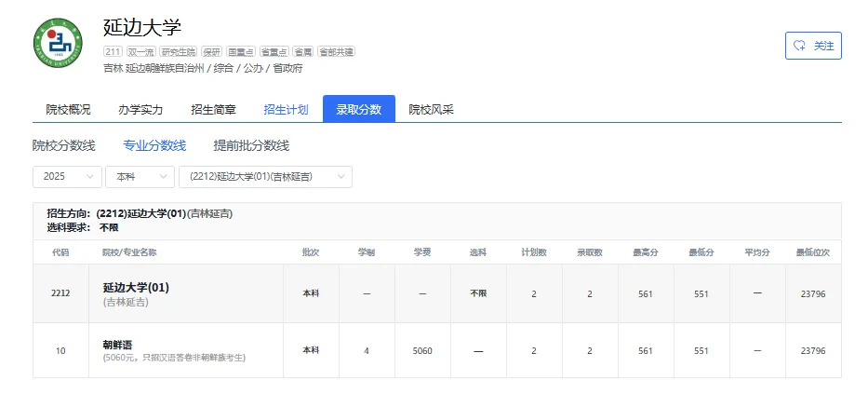868x394 pixels.
Task: Show 院校分数线 sub-tab
Action: coord(63,145)
